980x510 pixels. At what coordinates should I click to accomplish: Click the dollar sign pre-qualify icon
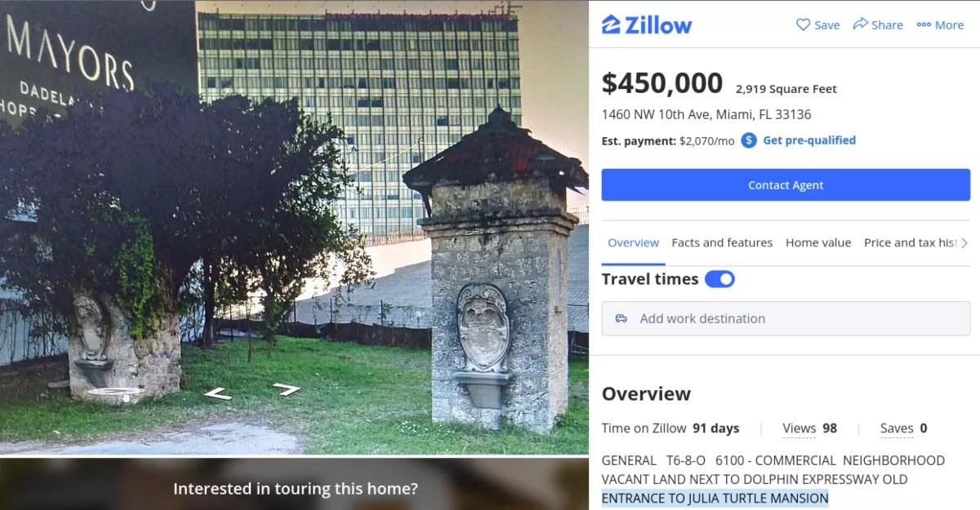click(x=749, y=140)
